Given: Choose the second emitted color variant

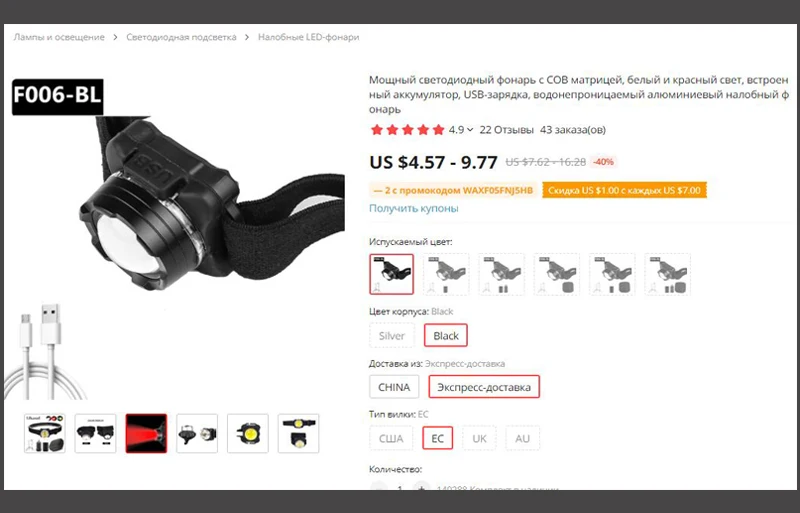Looking at the screenshot, I should tap(446, 274).
